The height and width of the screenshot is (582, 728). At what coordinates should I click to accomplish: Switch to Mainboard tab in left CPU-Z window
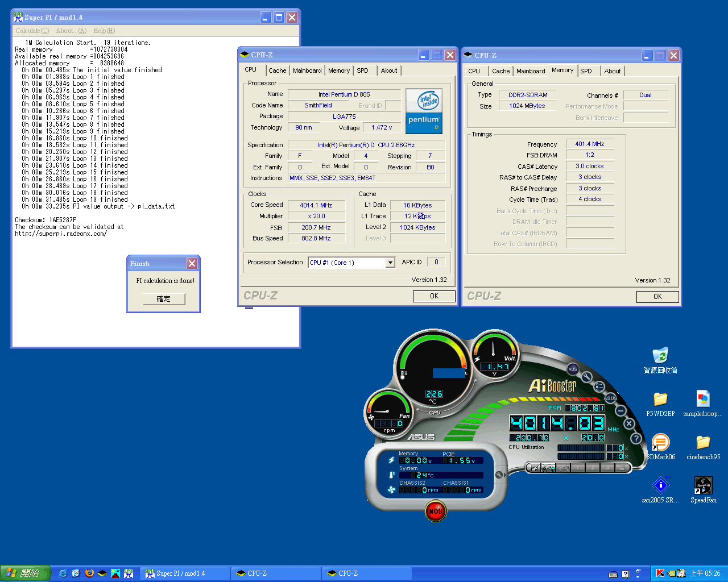tap(307, 70)
